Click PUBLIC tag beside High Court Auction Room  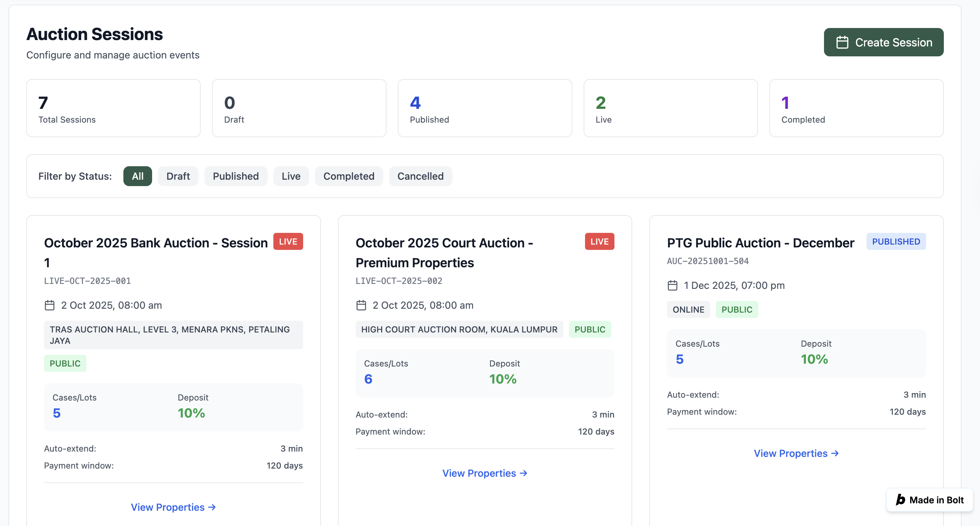(x=590, y=329)
